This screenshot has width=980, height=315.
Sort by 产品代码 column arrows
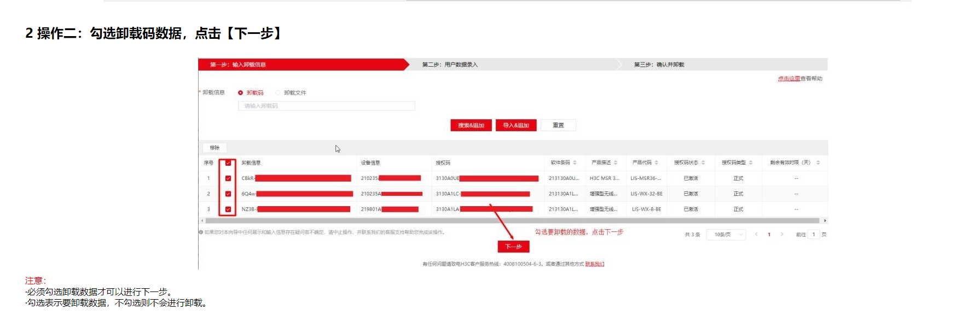tap(656, 162)
